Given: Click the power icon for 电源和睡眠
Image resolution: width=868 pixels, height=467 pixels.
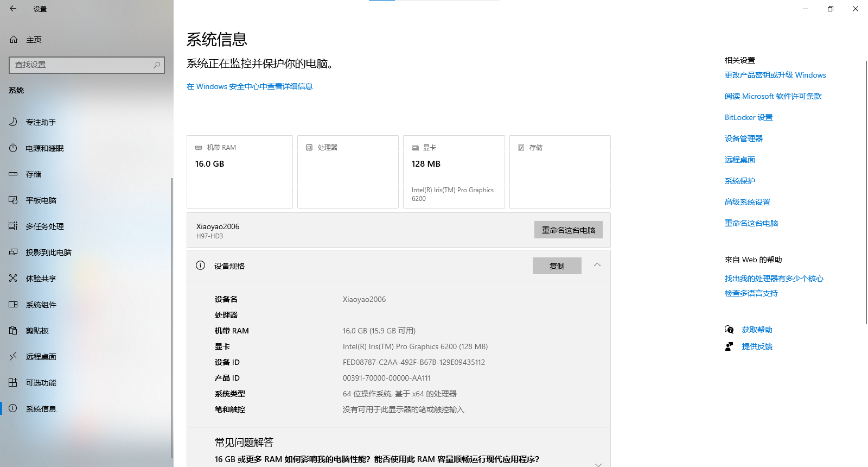Looking at the screenshot, I should click(13, 148).
